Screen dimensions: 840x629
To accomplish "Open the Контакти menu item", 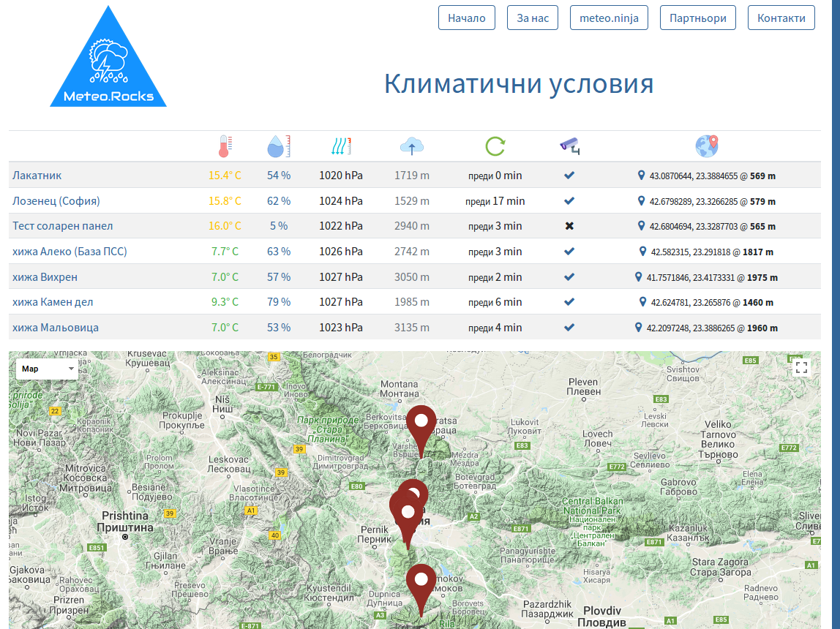I will 781,18.
